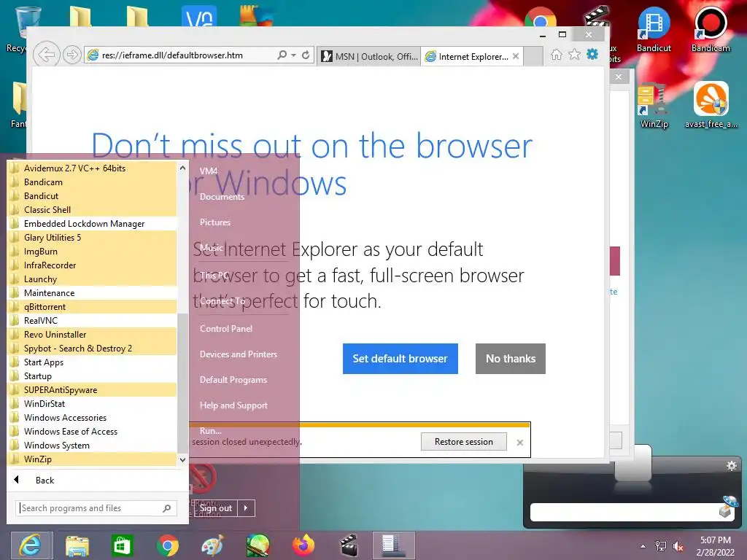Switch to the MSN | Outlook tab
This screenshot has width=747, height=560.
point(370,56)
